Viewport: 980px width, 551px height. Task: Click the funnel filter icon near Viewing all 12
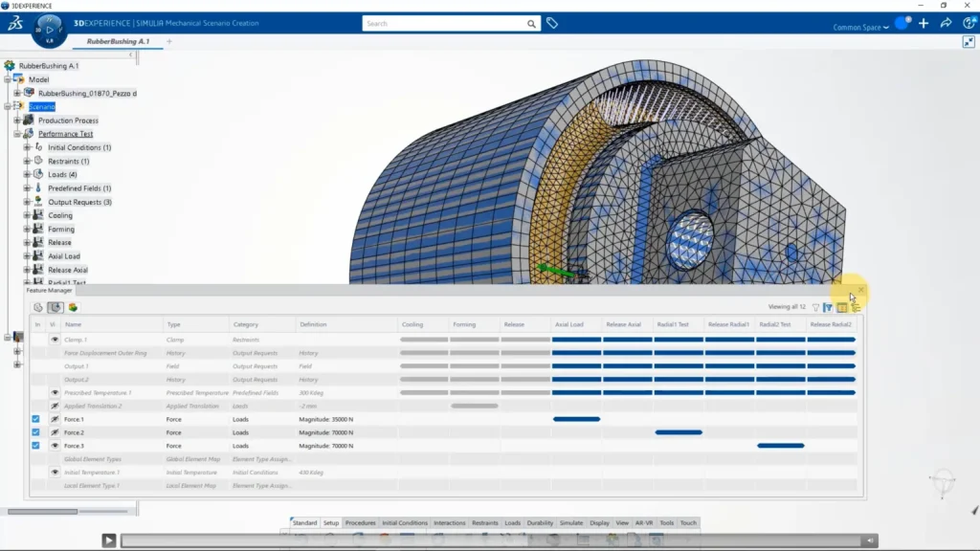coord(815,307)
